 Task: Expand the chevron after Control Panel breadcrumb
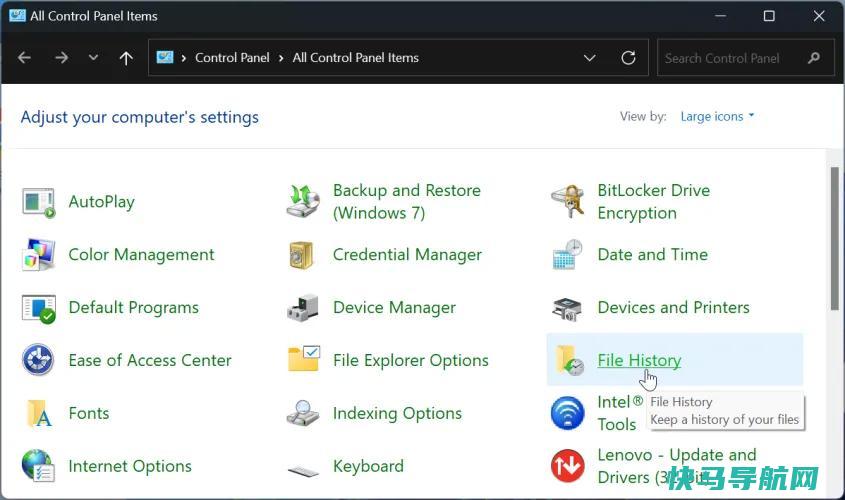click(281, 58)
